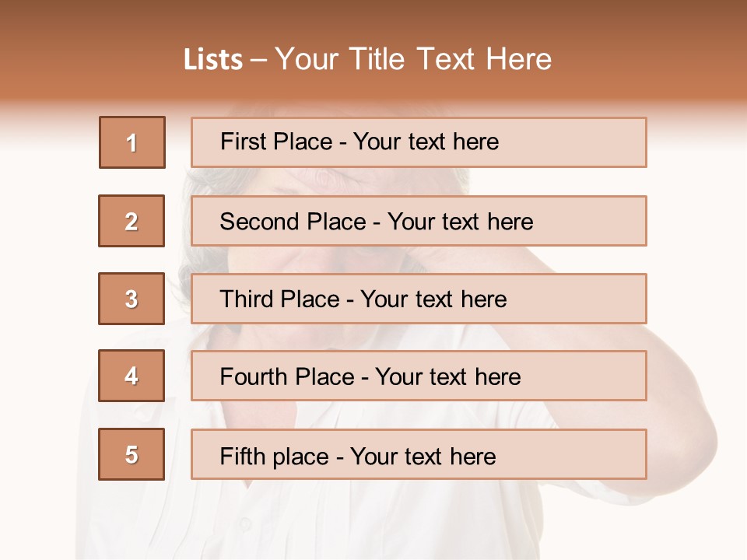Select the number 5 box
The image size is (747, 560).
coord(132,454)
